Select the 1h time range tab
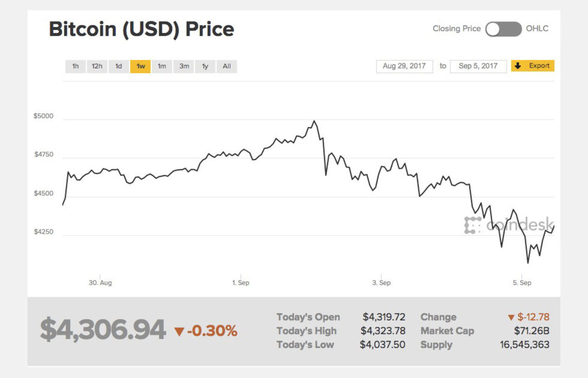The height and width of the screenshot is (378, 588). (x=75, y=66)
